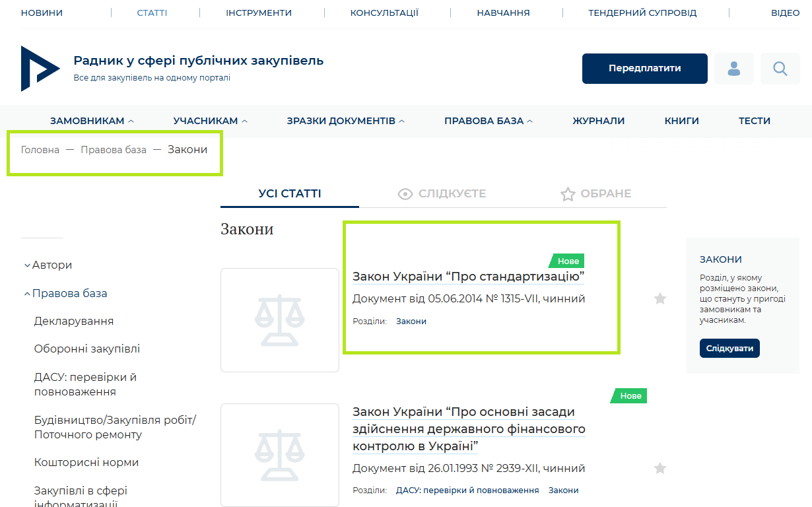Click the "Нове" badge on "Про стандартизацію"
This screenshot has width=812, height=507.
567,261
